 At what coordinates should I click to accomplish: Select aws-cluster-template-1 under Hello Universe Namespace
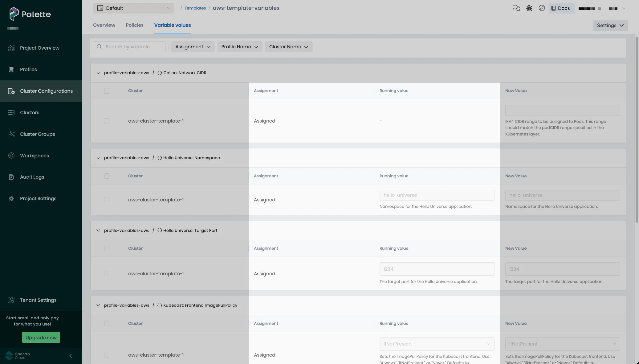pyautogui.click(x=107, y=200)
